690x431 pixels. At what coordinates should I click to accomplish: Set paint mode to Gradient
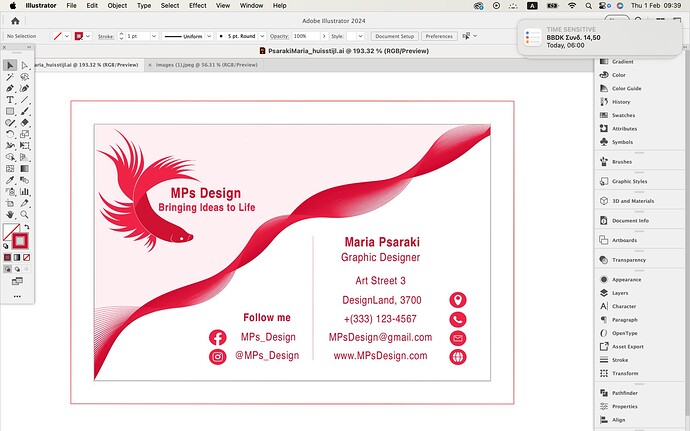(17, 257)
